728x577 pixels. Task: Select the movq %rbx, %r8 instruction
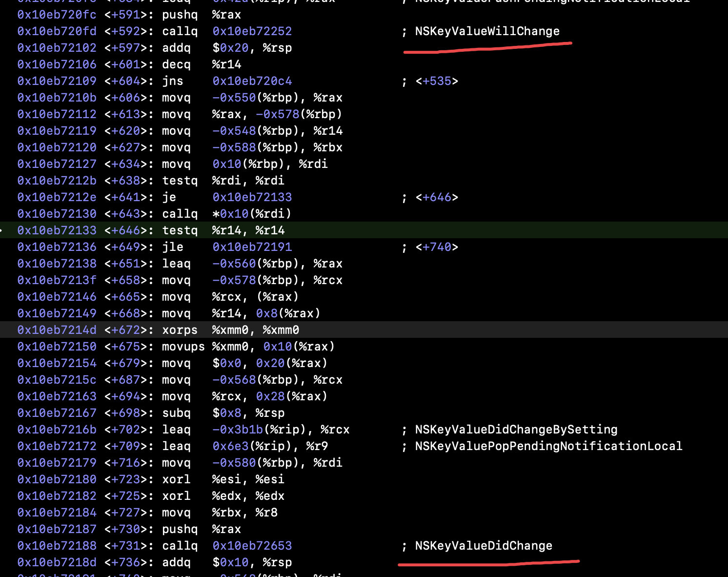point(220,513)
